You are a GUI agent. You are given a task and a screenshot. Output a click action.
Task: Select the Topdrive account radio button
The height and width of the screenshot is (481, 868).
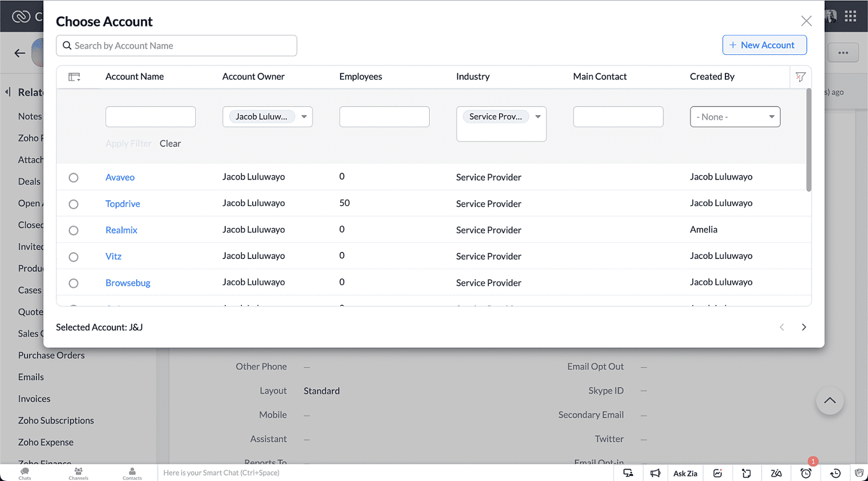point(74,204)
